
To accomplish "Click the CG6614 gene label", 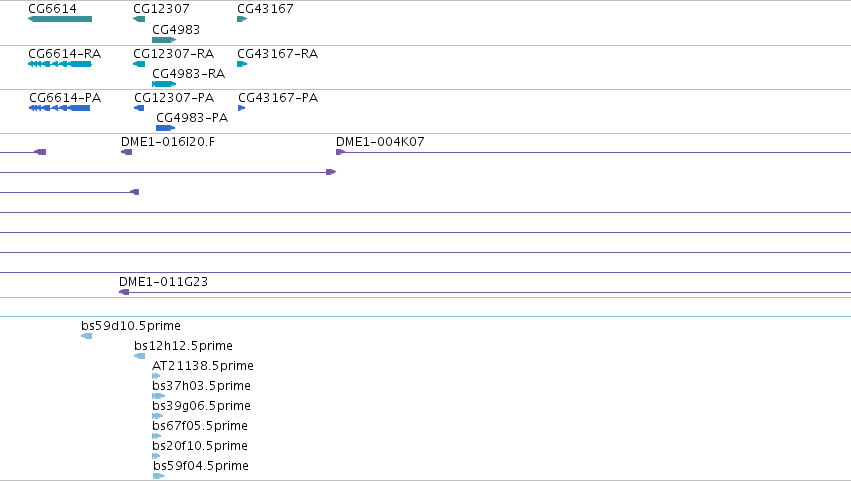I will point(52,9).
